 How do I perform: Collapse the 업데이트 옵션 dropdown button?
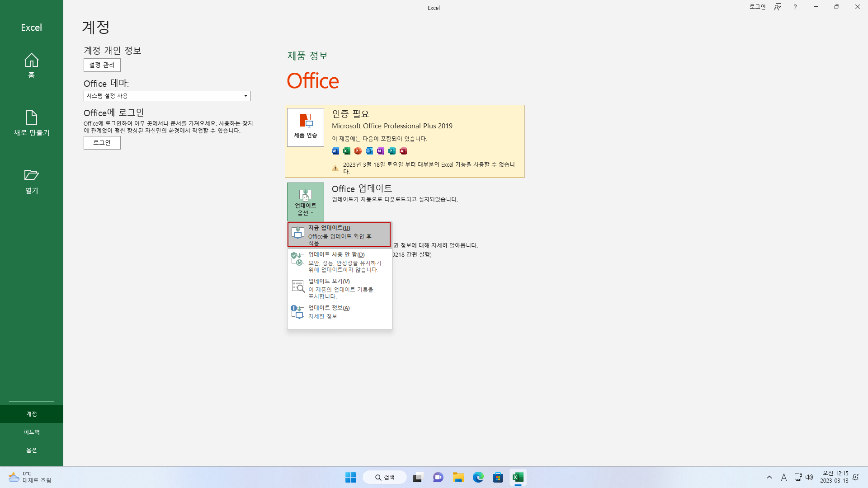pos(306,202)
